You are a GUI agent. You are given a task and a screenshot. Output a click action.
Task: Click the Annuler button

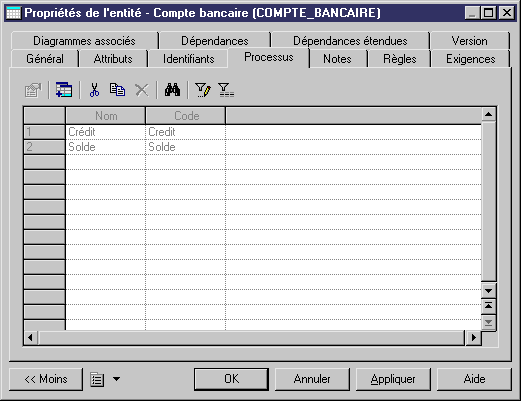pos(312,379)
